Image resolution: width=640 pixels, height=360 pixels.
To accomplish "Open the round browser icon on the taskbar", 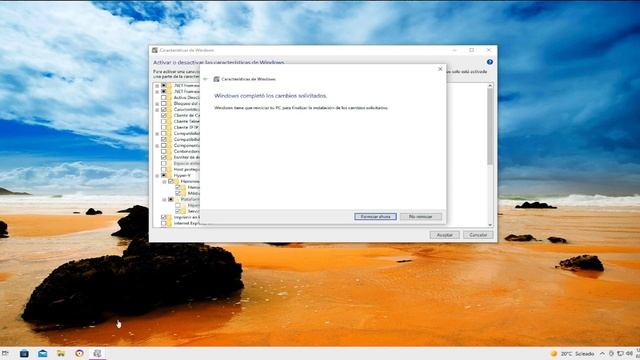I will click(x=80, y=353).
